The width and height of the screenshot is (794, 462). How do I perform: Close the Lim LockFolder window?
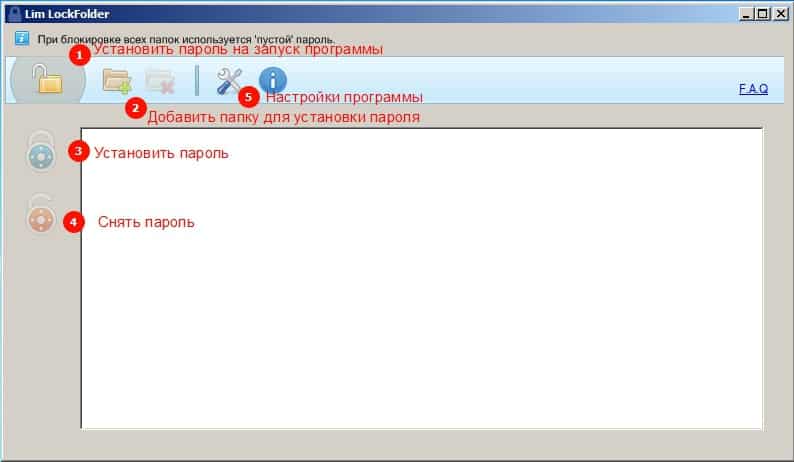(781, 14)
